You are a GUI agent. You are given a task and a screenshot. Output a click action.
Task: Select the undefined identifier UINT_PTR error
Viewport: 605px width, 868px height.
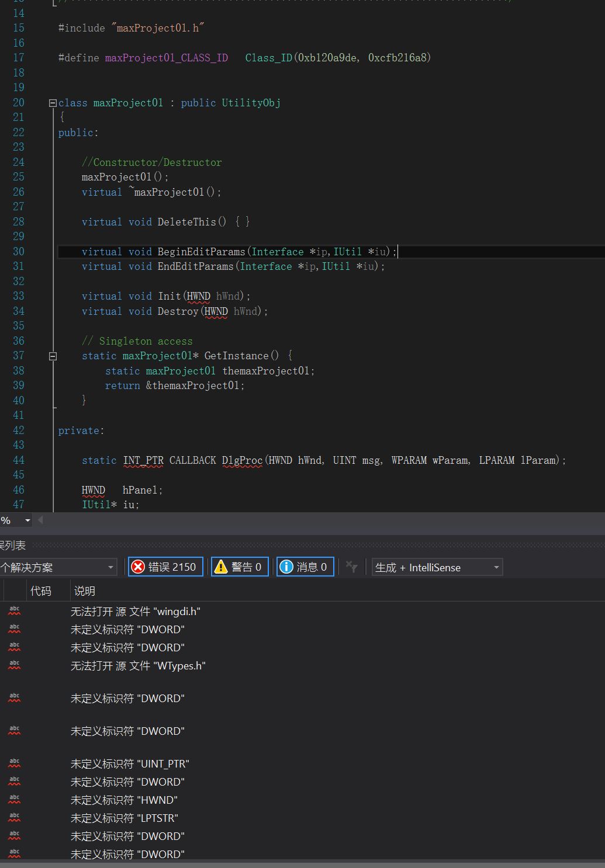pyautogui.click(x=302, y=763)
